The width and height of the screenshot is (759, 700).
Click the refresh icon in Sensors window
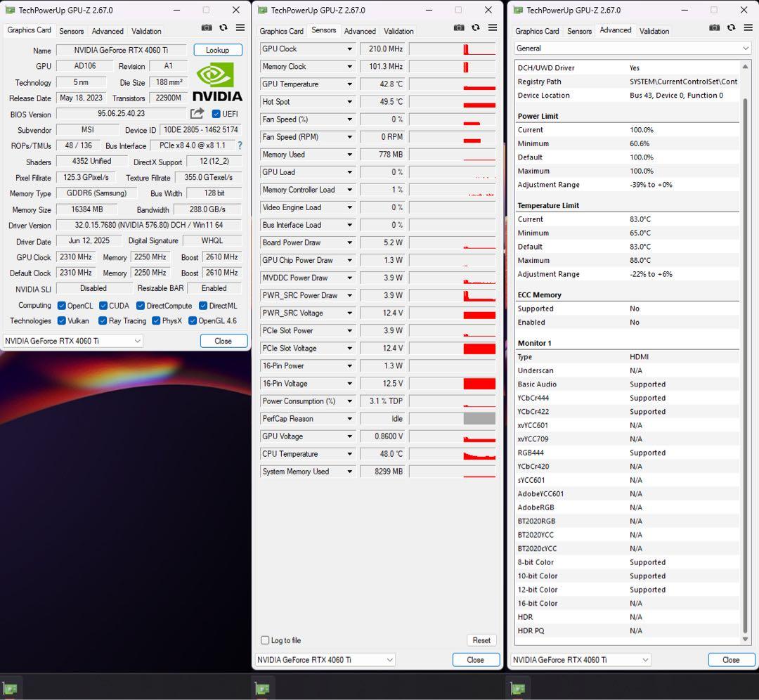[x=476, y=27]
